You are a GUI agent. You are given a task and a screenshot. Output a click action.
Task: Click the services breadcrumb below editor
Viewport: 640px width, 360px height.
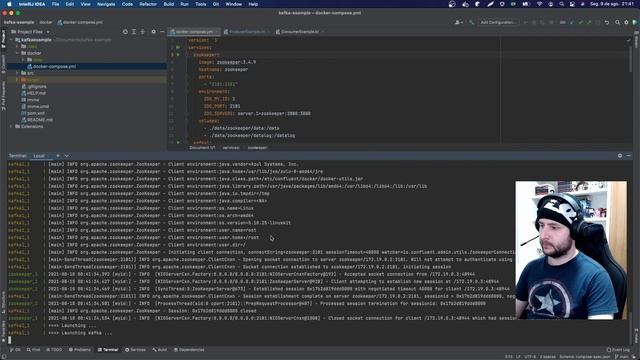pyautogui.click(x=231, y=148)
